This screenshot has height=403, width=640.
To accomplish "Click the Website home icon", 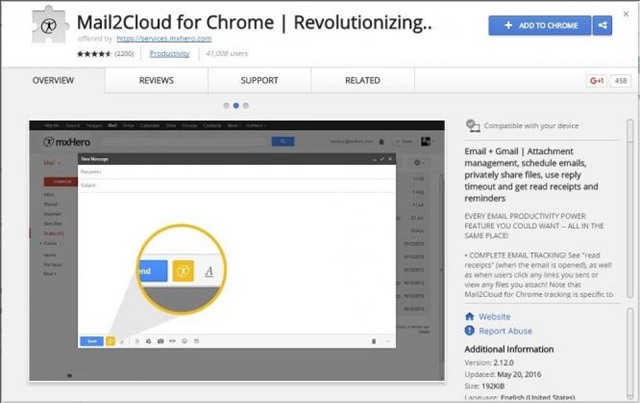I will [471, 316].
